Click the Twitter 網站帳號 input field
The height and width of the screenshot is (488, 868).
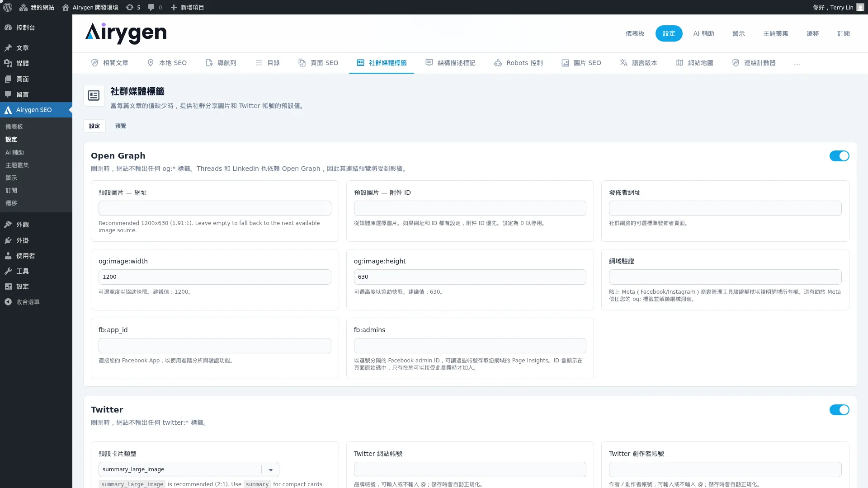click(470, 469)
